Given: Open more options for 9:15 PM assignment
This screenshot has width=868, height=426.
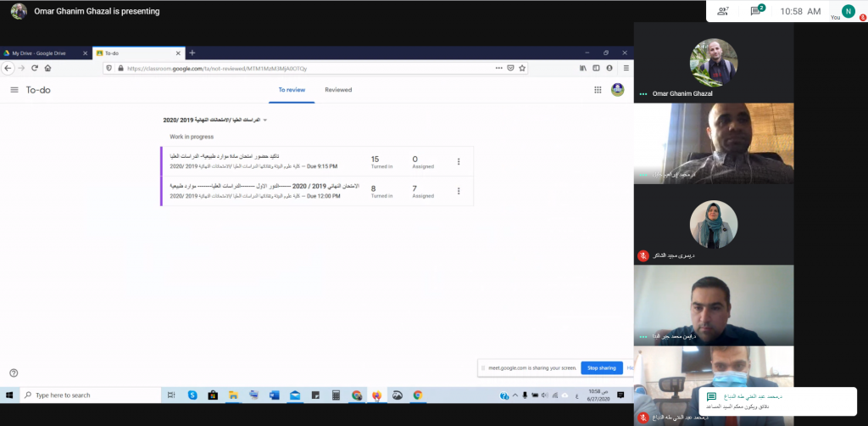Looking at the screenshot, I should point(459,161).
